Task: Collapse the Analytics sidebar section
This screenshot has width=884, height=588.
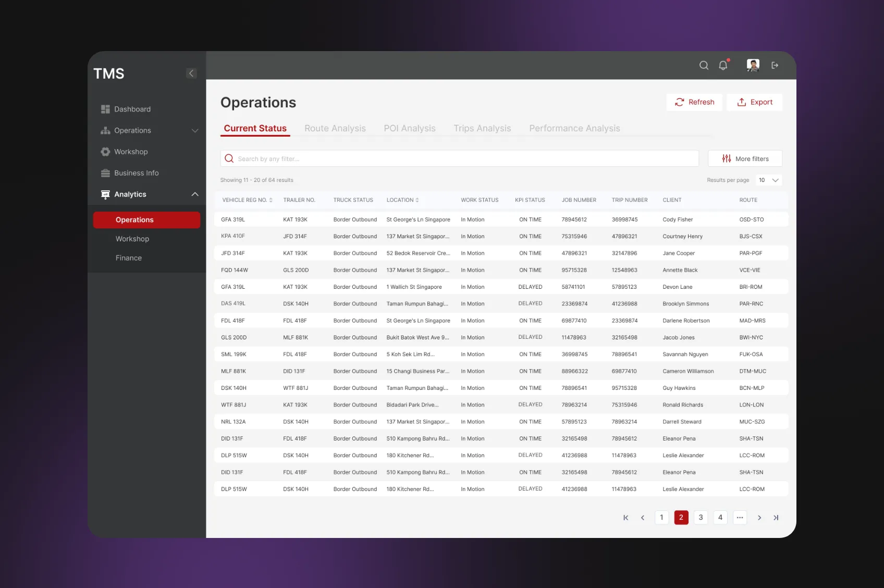Action: [194, 194]
